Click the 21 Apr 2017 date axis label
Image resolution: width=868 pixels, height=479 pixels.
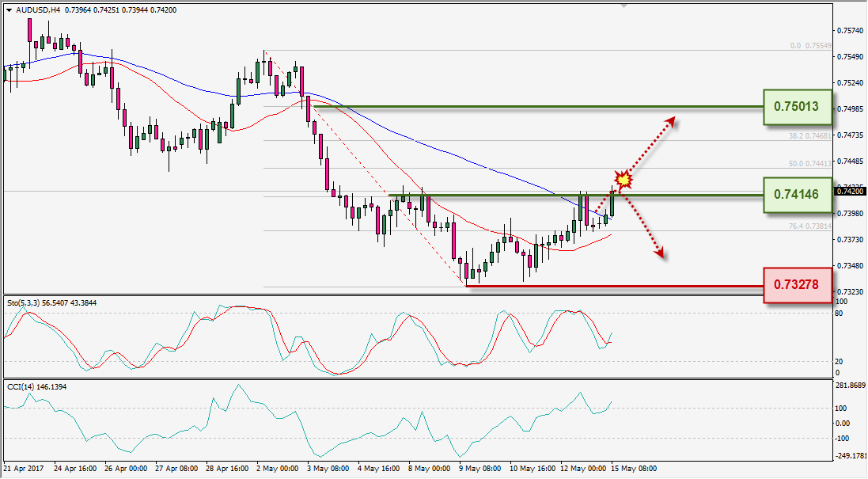click(x=22, y=469)
